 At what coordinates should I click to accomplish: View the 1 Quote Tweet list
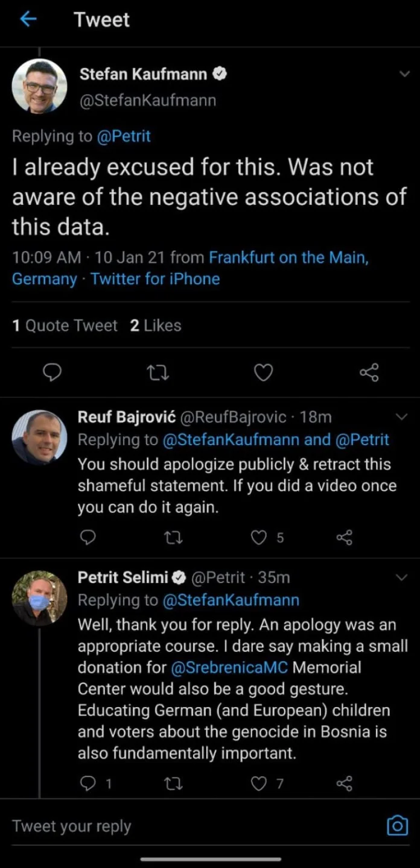coord(65,325)
